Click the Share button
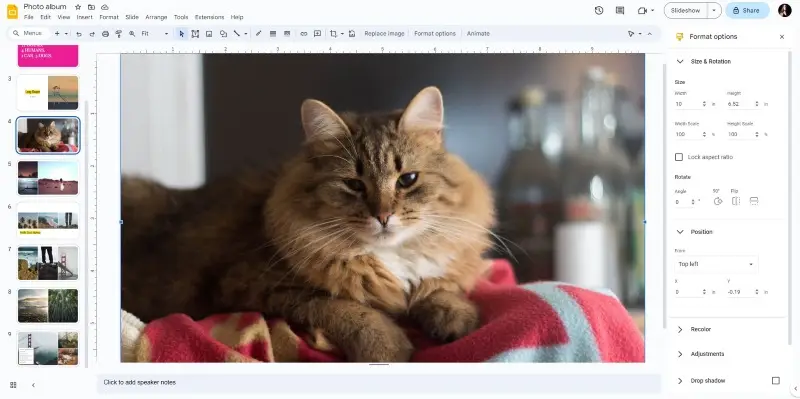800x399 pixels. (747, 10)
